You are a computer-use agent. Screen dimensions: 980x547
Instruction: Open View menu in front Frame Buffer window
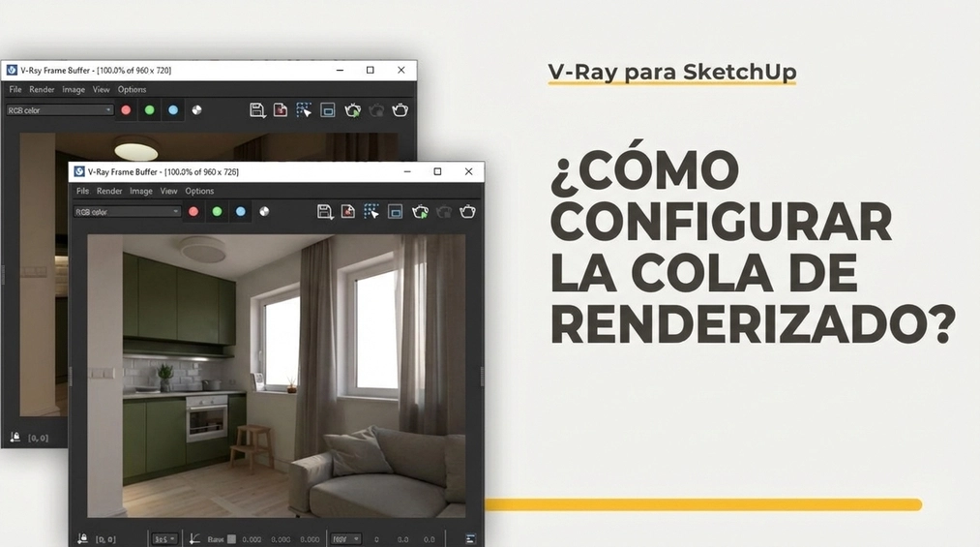(x=168, y=191)
